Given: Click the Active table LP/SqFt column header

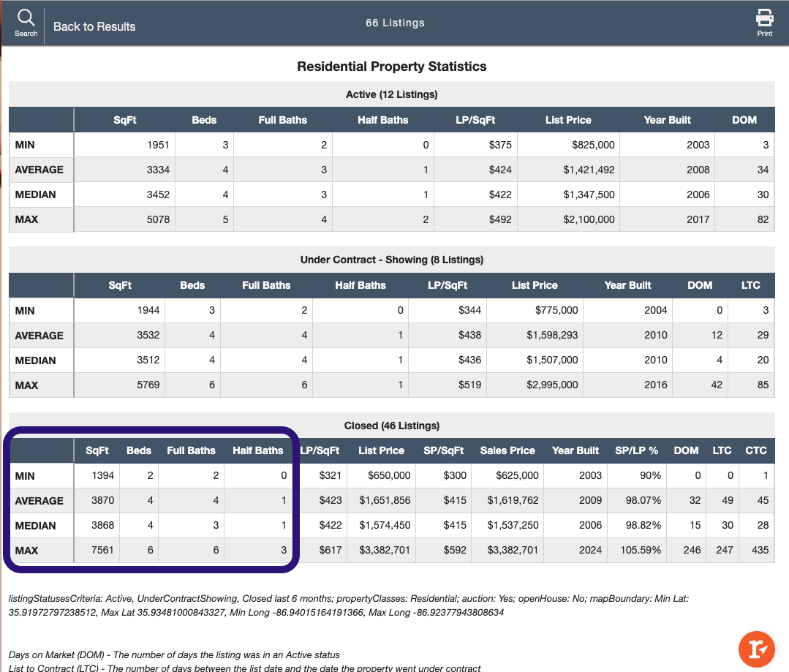Looking at the screenshot, I should tap(475, 120).
